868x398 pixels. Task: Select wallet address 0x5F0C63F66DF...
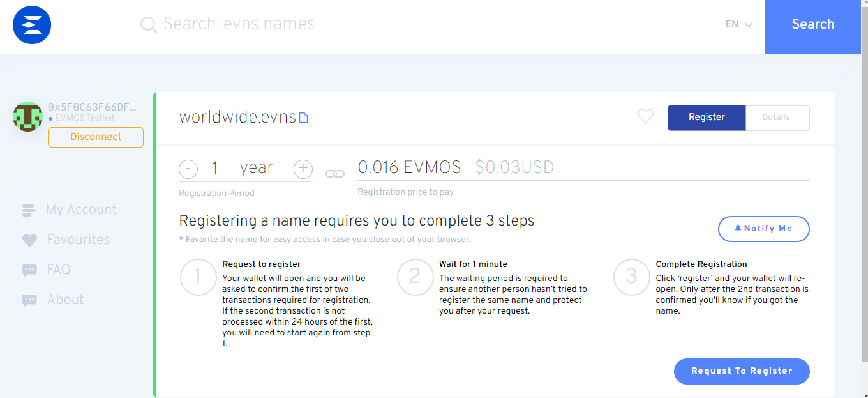(92, 107)
